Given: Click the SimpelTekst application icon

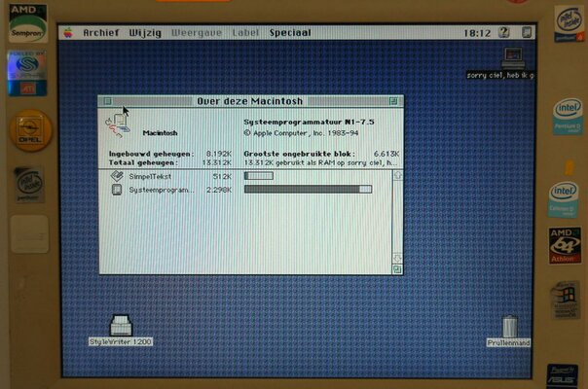Looking at the screenshot, I should (x=116, y=176).
